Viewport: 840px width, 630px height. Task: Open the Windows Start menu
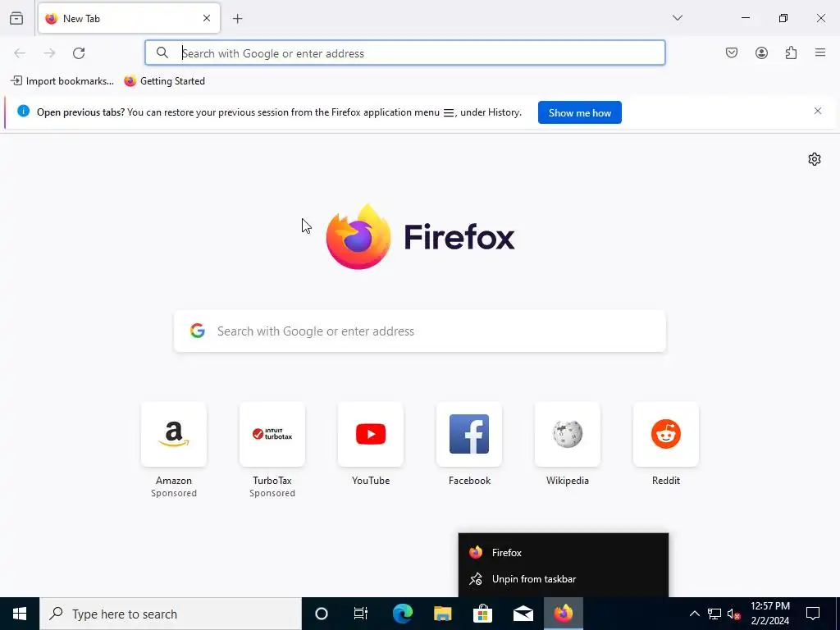pos(20,614)
